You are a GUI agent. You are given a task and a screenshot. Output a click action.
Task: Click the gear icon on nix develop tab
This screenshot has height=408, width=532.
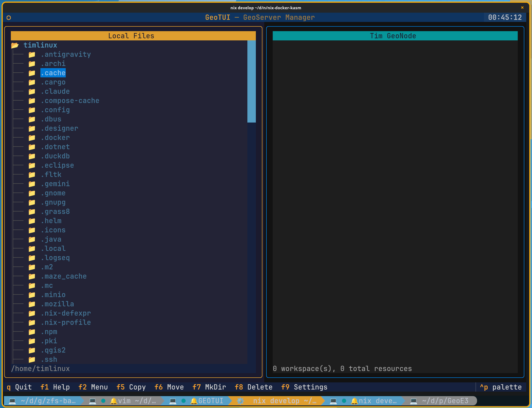point(240,401)
